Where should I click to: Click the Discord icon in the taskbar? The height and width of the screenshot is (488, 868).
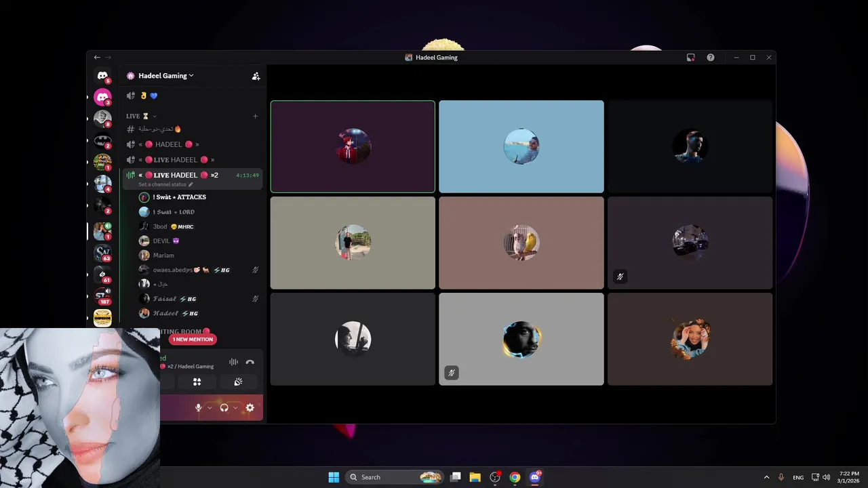[x=534, y=477]
